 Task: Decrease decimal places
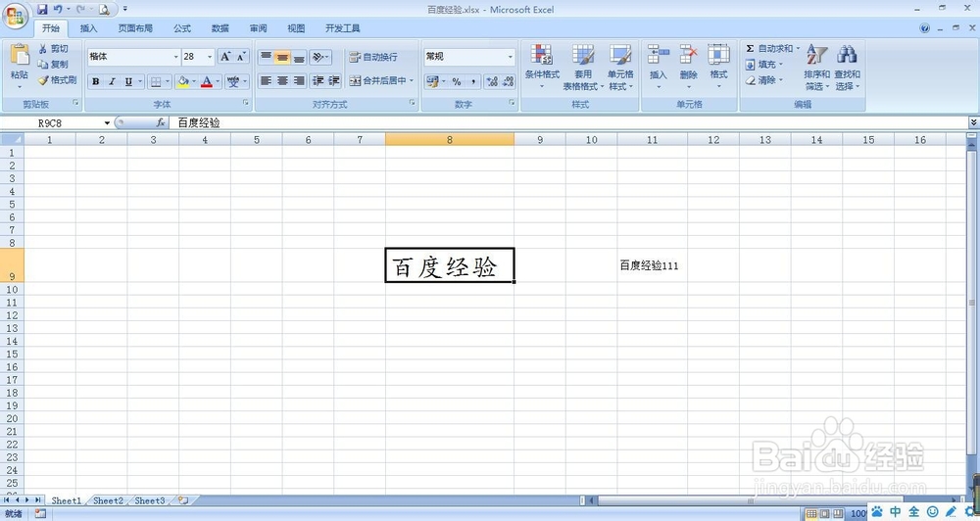508,81
